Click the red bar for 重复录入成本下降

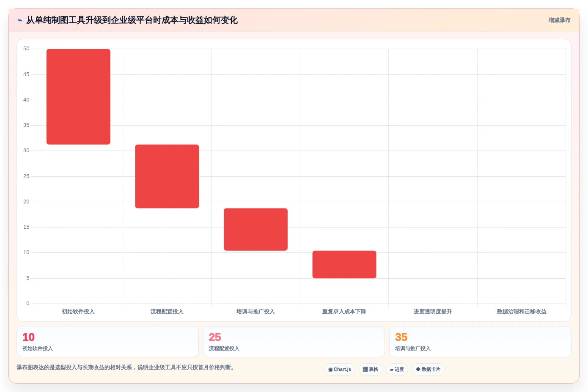coord(344,264)
